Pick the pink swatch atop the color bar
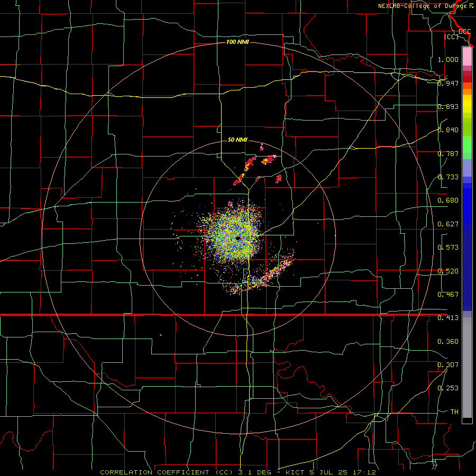Screen dimensions: 476x476 click(x=467, y=57)
